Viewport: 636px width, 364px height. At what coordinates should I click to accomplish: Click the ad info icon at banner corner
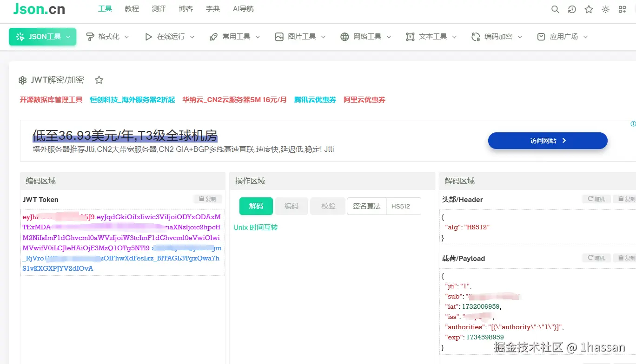pos(633,124)
